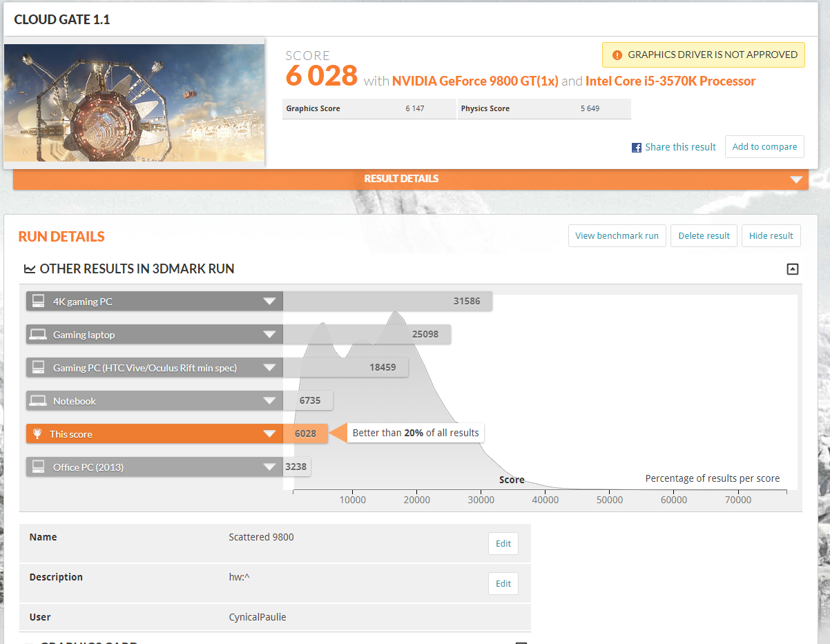The height and width of the screenshot is (644, 830).
Task: Click the 18459 score bar
Action: [x=345, y=368]
